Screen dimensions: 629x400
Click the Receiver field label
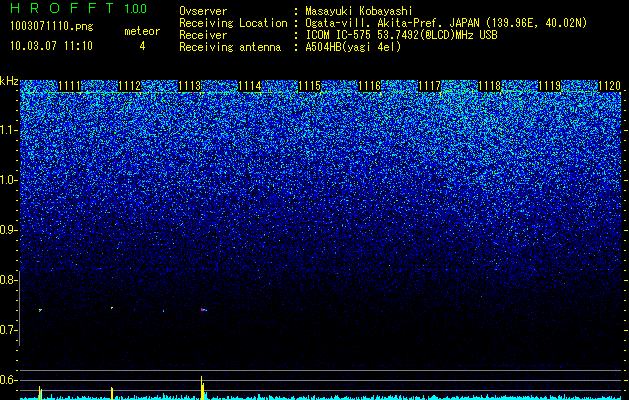[x=203, y=35]
